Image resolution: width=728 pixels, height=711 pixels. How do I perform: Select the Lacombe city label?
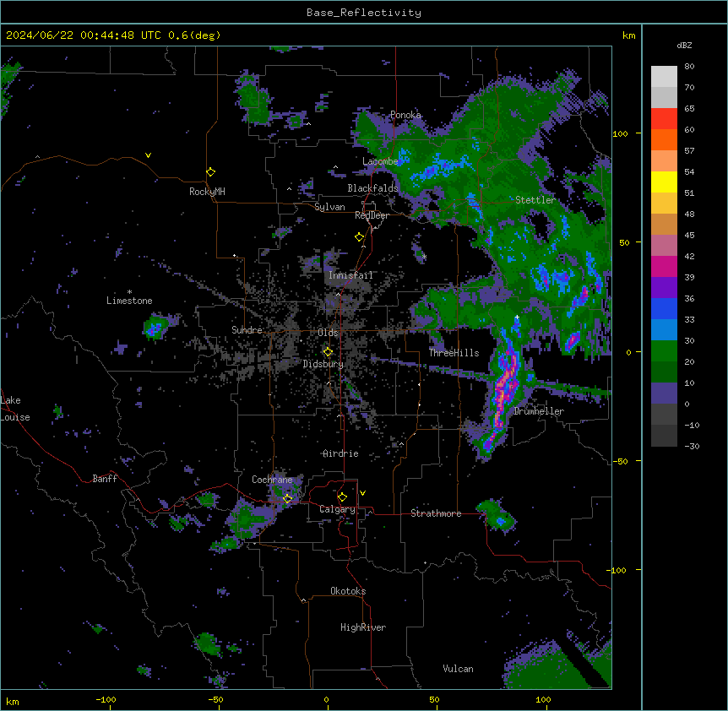(380, 161)
